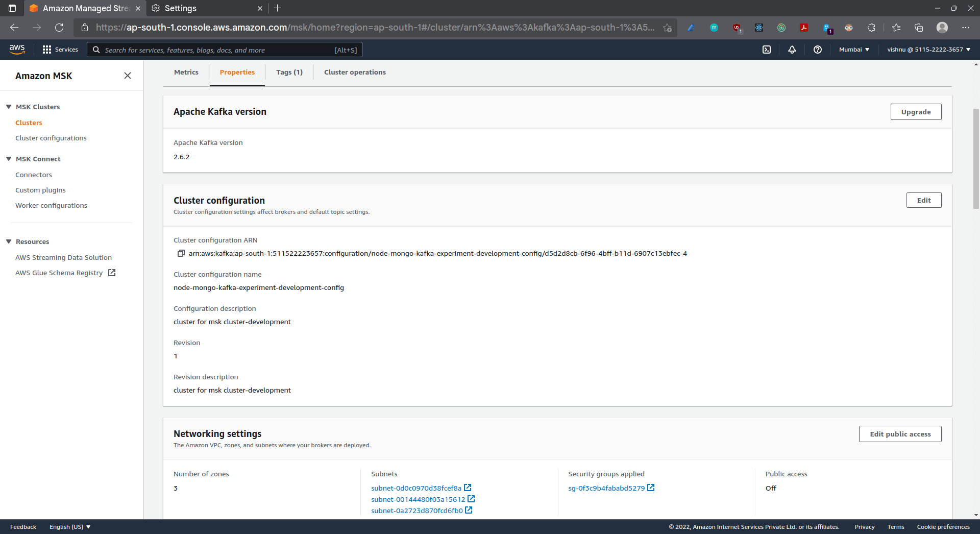Open the AWS CloudShell icon

tap(767, 50)
